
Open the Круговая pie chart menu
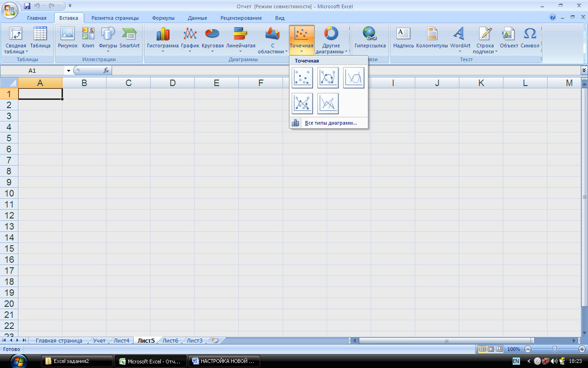coord(212,40)
